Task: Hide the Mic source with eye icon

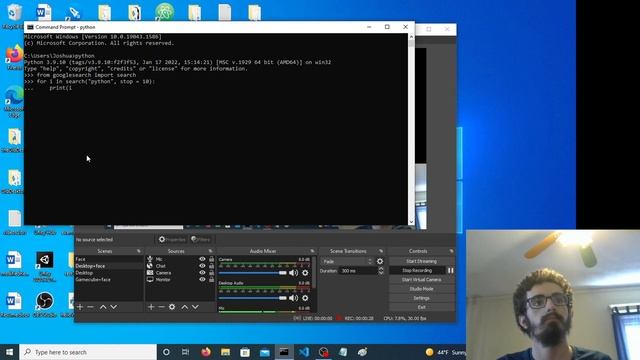Action: (x=202, y=259)
